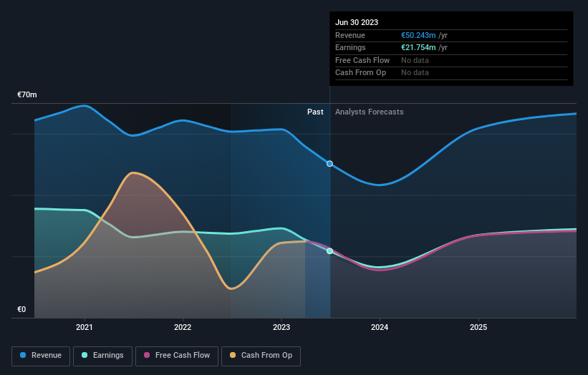Click the Revenue tooltip row label
The height and width of the screenshot is (375, 588).
pos(350,35)
